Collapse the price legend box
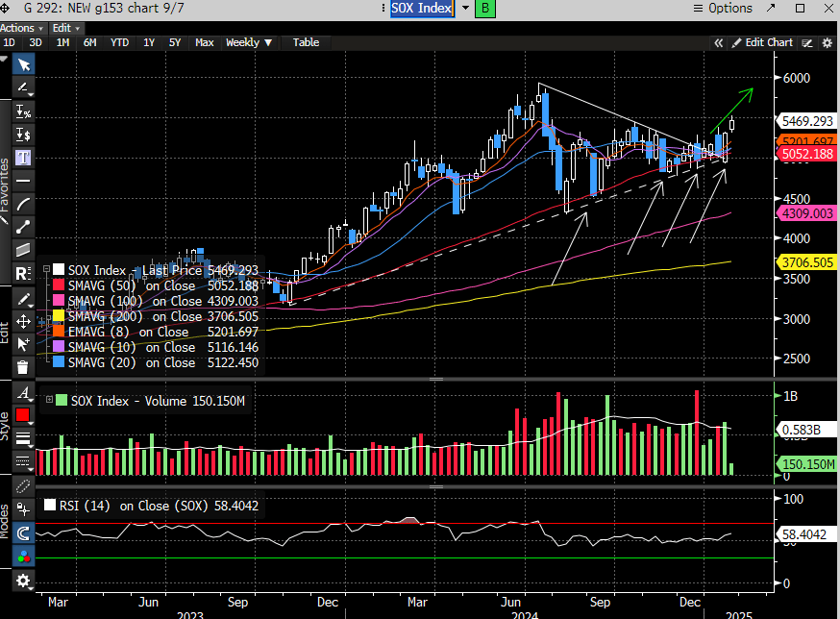840x619 pixels. [46, 269]
